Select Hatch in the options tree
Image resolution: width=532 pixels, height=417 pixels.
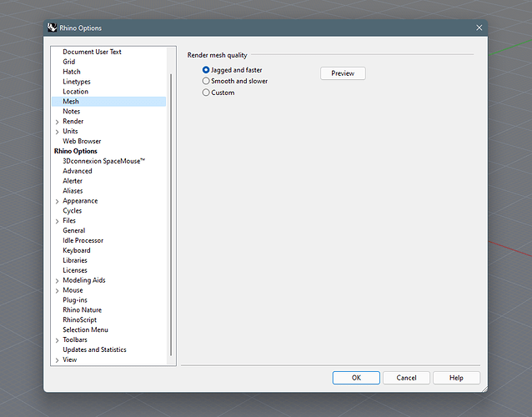72,72
